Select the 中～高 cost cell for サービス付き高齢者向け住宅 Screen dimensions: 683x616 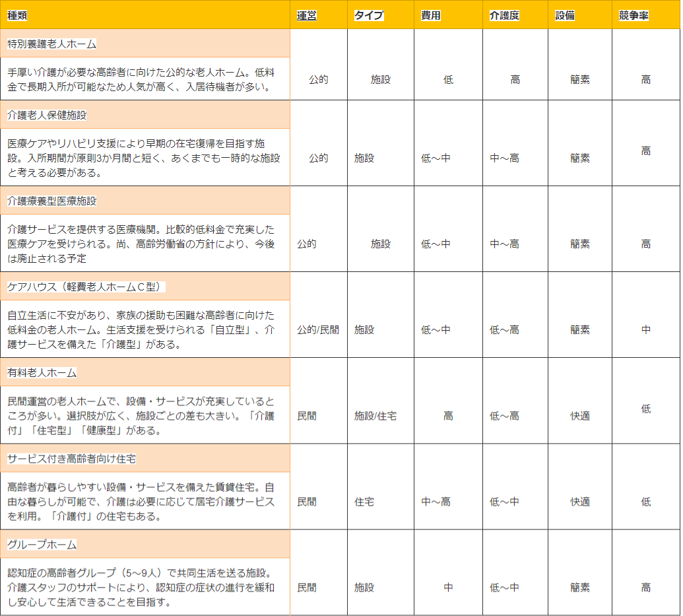pos(436,502)
